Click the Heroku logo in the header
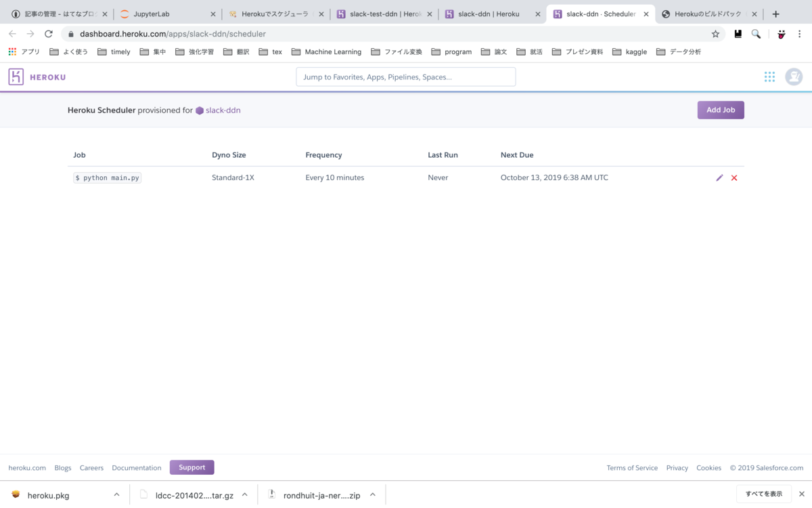This screenshot has width=812, height=508. tap(37, 77)
